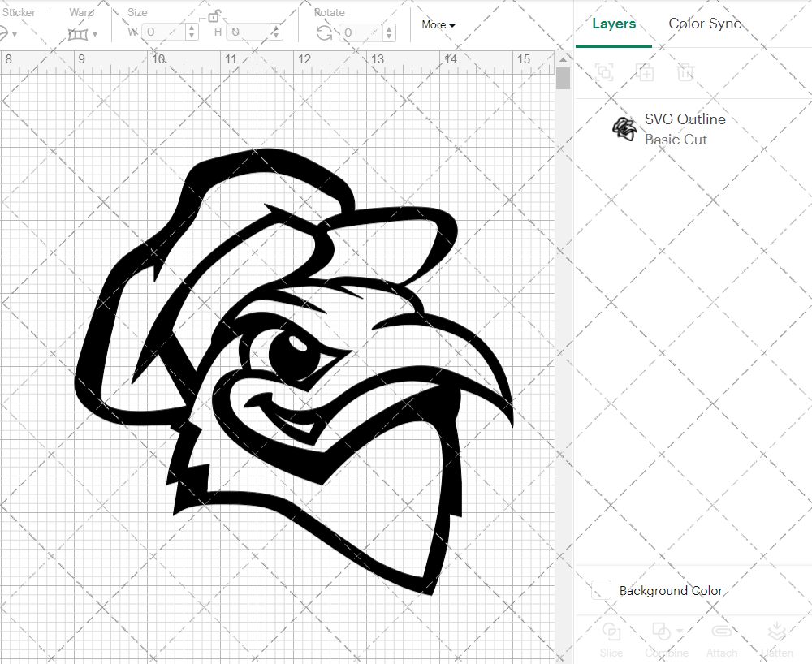Group layers using the group icon
The height and width of the screenshot is (664, 812).
click(x=604, y=72)
